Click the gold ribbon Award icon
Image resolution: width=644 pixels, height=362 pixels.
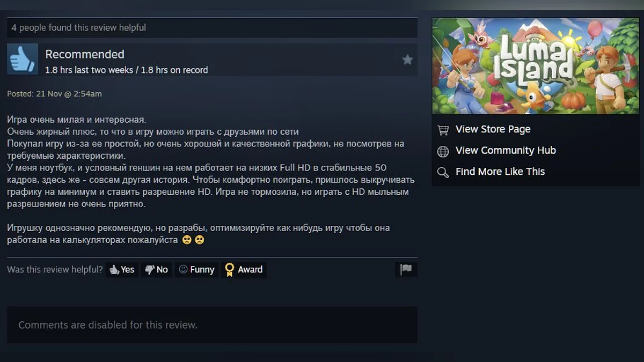(230, 270)
